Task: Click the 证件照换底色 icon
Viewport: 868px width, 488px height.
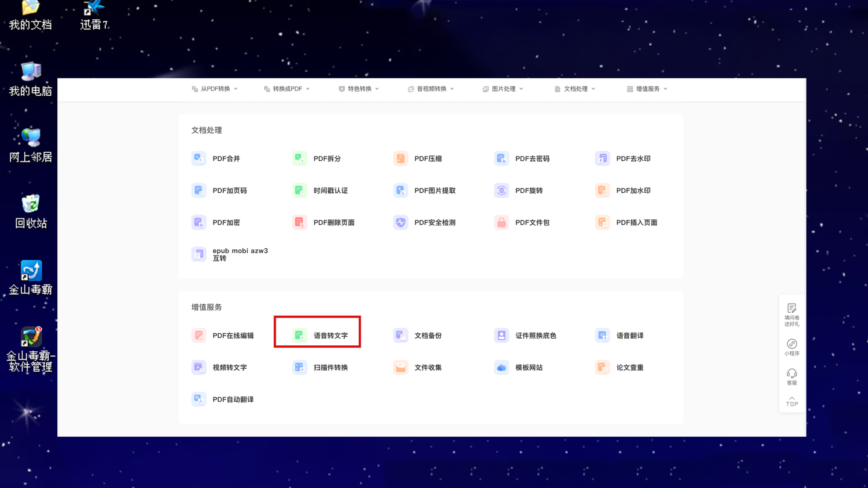Action: pyautogui.click(x=502, y=336)
